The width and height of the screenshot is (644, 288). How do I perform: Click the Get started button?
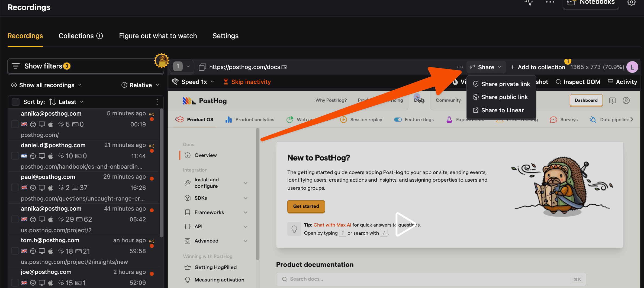click(306, 206)
